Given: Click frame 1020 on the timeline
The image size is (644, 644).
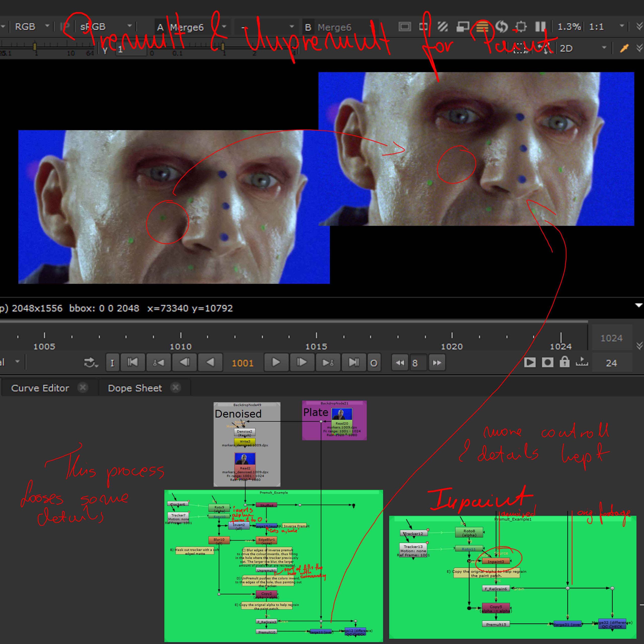Looking at the screenshot, I should pos(452,346).
